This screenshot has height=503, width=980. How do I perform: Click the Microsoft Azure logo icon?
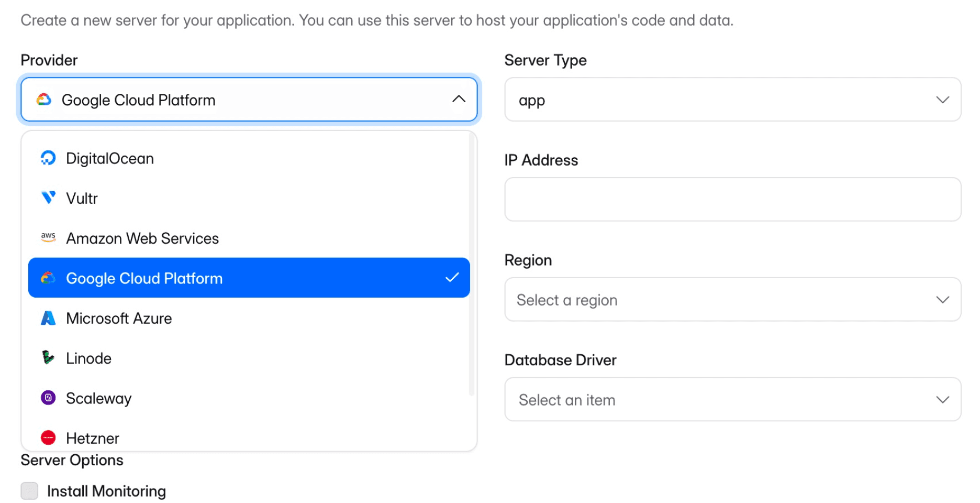pos(48,318)
